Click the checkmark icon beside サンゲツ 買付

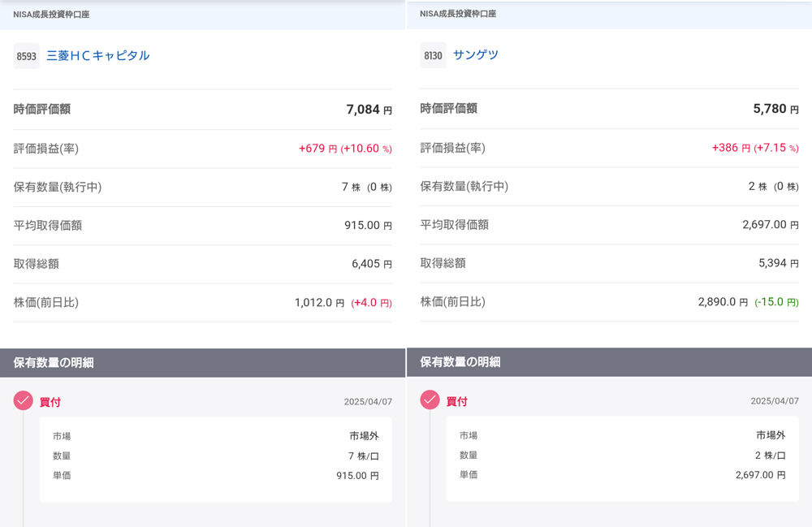tap(430, 400)
